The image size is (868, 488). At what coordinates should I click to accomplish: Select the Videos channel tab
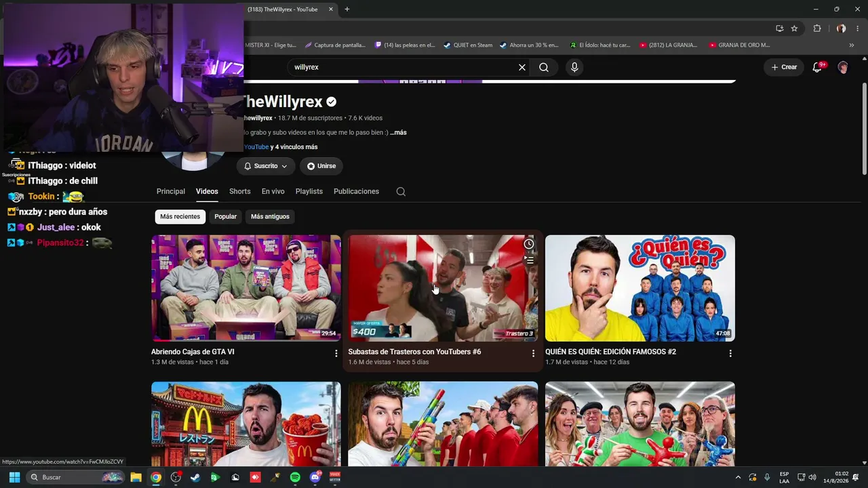pyautogui.click(x=207, y=191)
